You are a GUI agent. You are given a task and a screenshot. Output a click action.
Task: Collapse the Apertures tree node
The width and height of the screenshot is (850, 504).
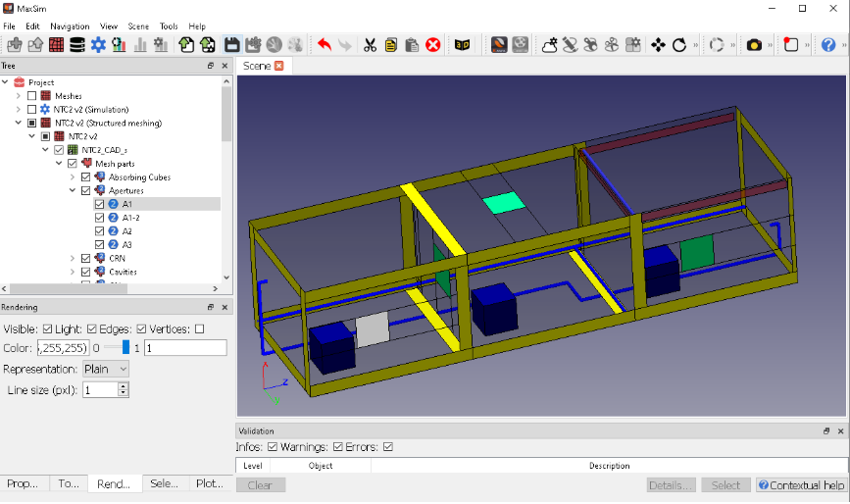click(x=73, y=191)
